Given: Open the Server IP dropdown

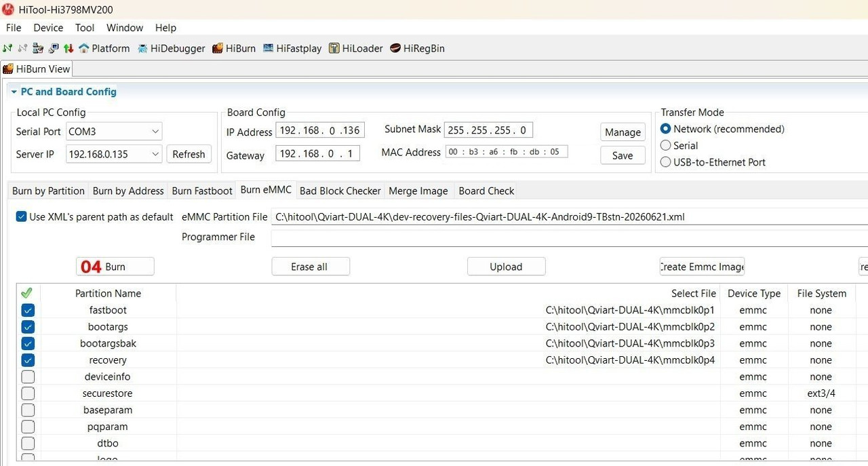Looking at the screenshot, I should point(114,154).
